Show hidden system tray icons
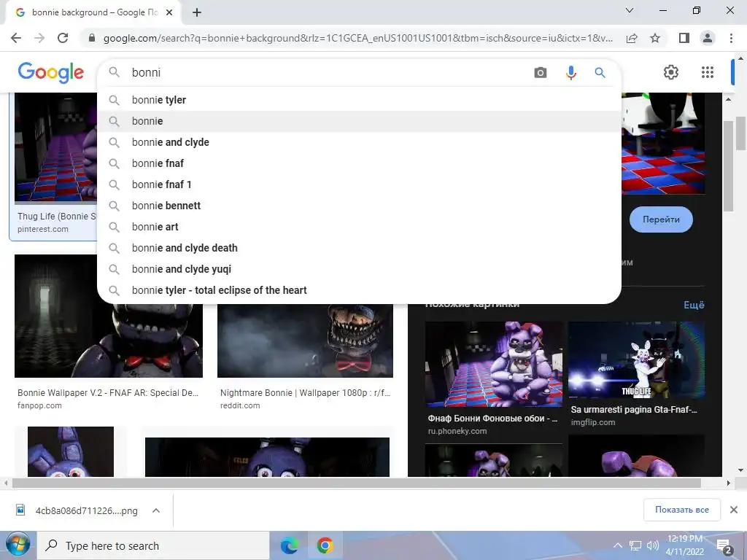 coord(617,545)
